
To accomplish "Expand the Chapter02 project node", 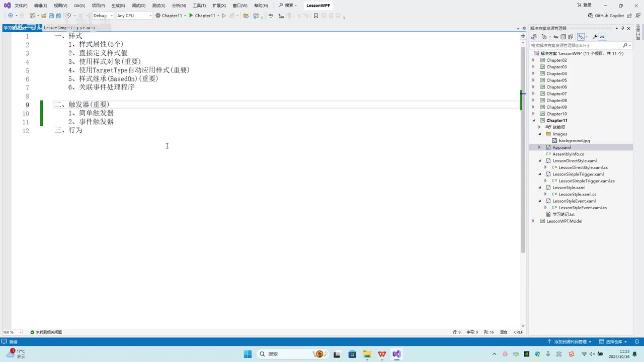I will click(534, 60).
